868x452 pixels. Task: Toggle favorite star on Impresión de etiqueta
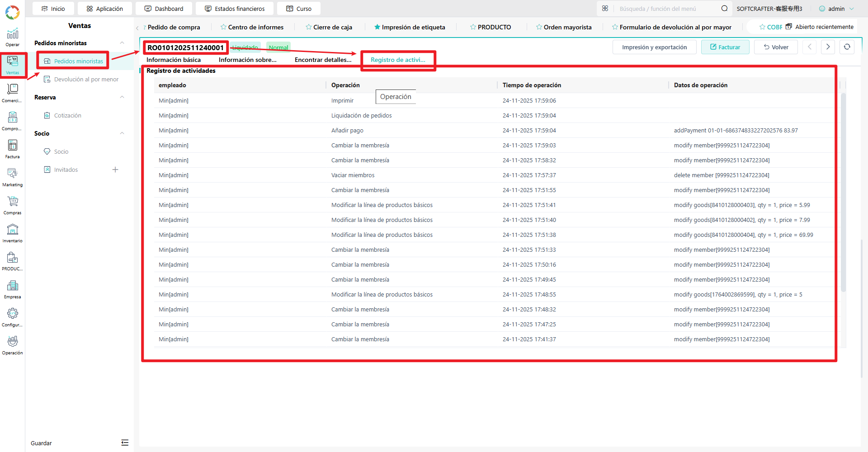tap(377, 27)
